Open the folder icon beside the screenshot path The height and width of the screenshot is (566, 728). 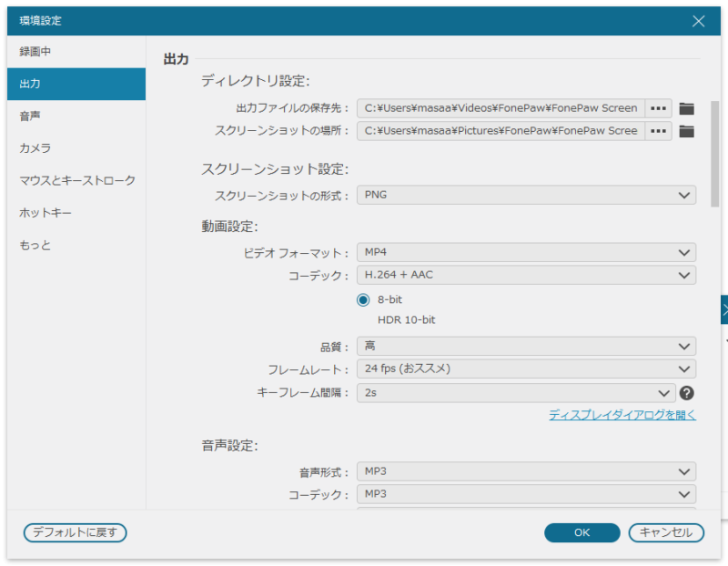688,130
